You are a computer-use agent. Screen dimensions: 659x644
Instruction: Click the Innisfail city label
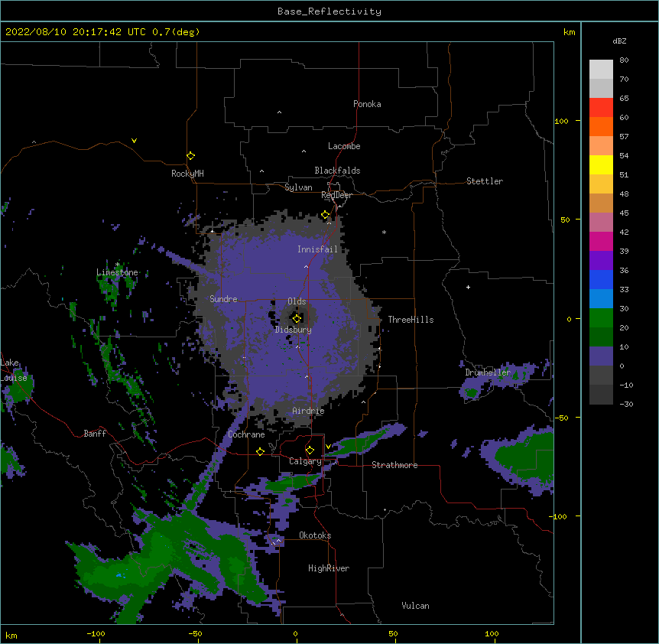click(x=318, y=249)
